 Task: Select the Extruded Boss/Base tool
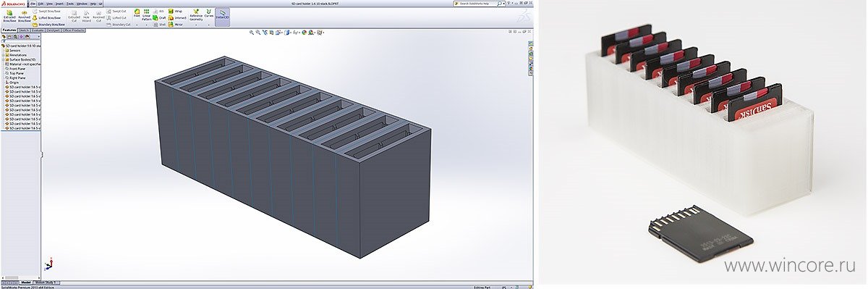coord(9,16)
